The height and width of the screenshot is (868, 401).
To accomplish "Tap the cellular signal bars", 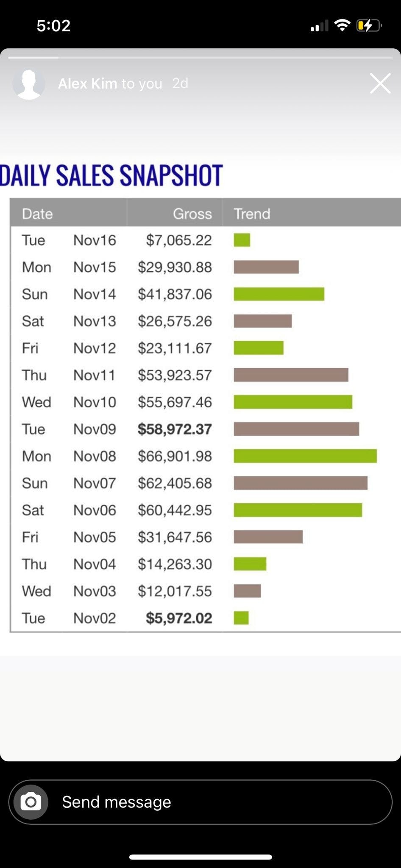I will point(319,26).
